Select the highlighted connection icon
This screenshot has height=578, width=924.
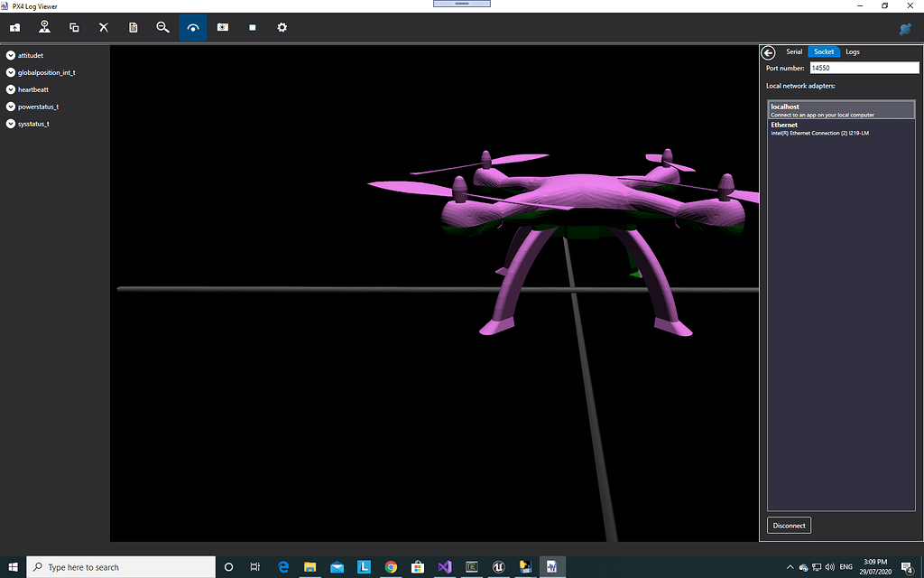click(192, 27)
